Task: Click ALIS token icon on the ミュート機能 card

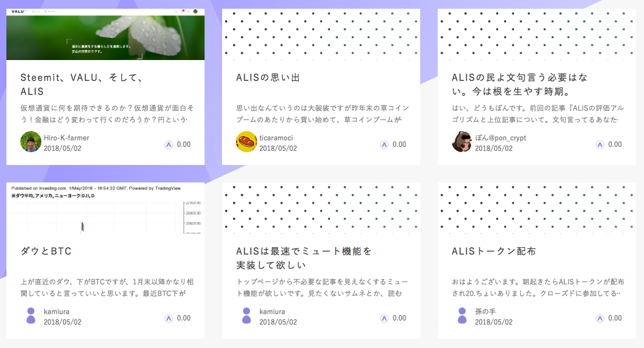Action: (x=384, y=318)
